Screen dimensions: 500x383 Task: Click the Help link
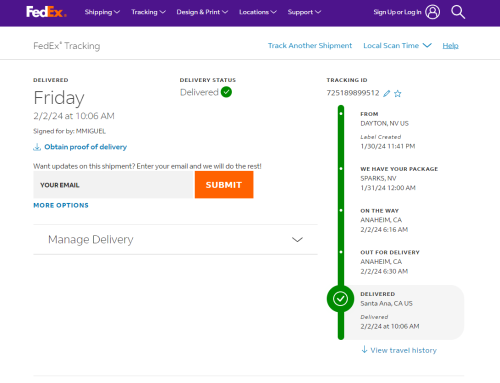coord(450,46)
